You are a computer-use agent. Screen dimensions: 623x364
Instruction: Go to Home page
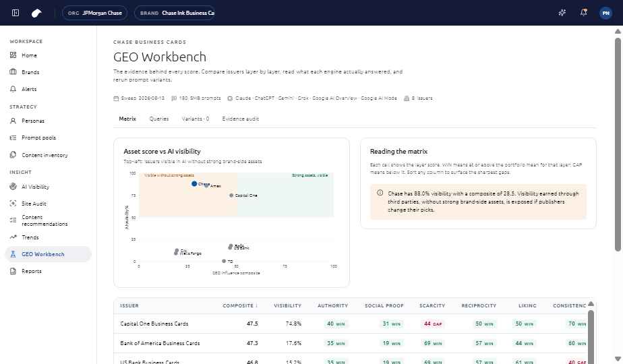[x=29, y=55]
